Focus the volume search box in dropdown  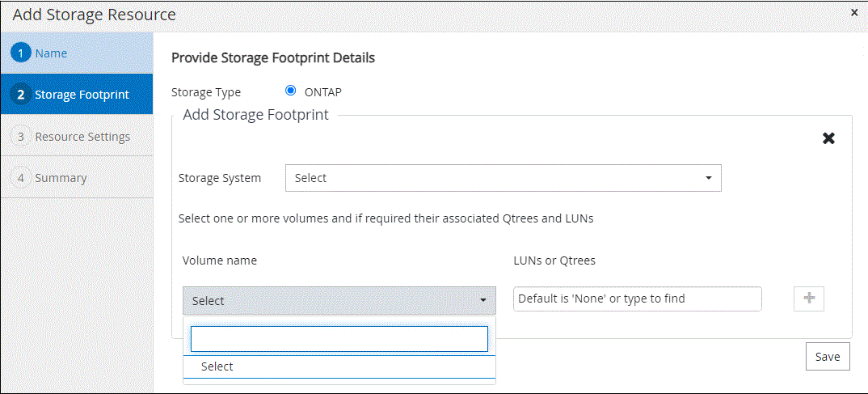click(x=339, y=339)
